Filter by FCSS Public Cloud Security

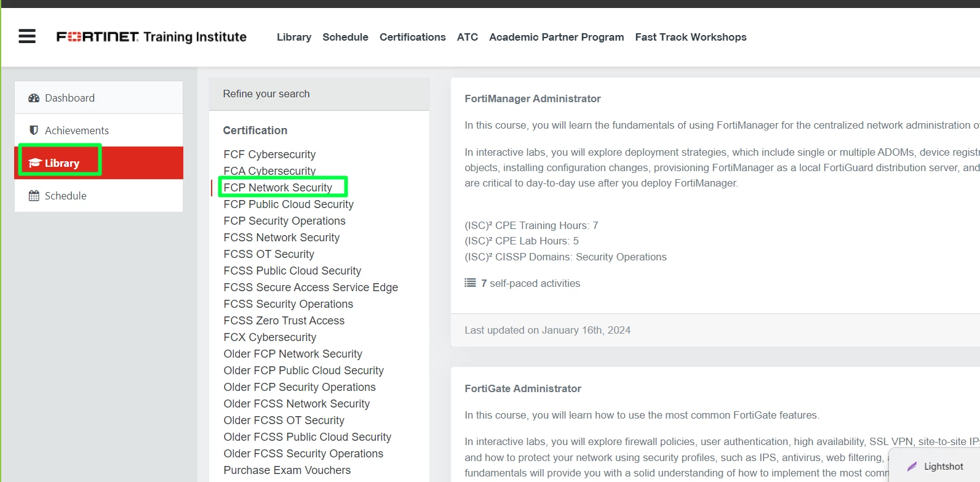coord(292,271)
